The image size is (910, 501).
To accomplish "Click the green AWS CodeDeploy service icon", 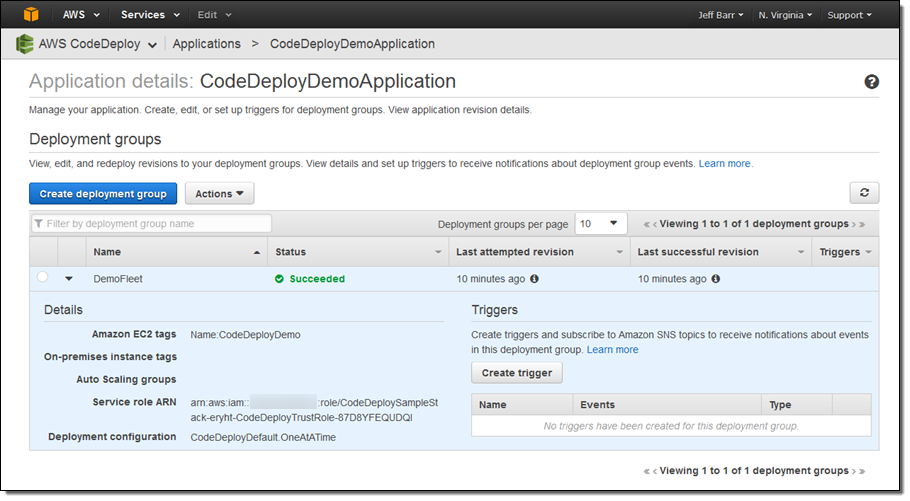I will click(x=25, y=44).
